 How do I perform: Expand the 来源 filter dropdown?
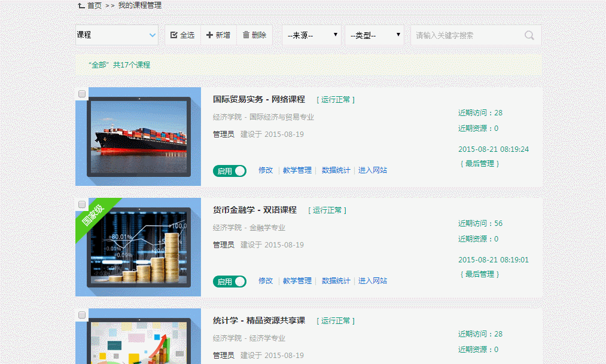(x=312, y=35)
